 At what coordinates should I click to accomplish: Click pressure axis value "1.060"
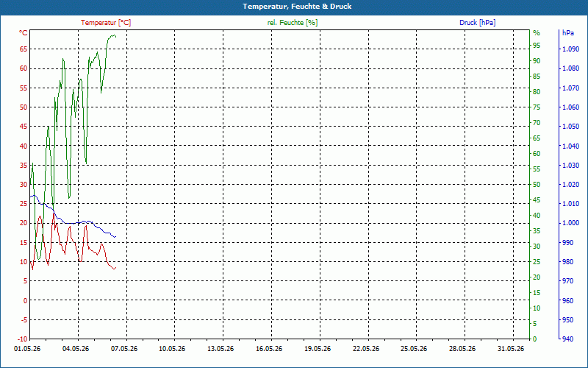coord(570,107)
